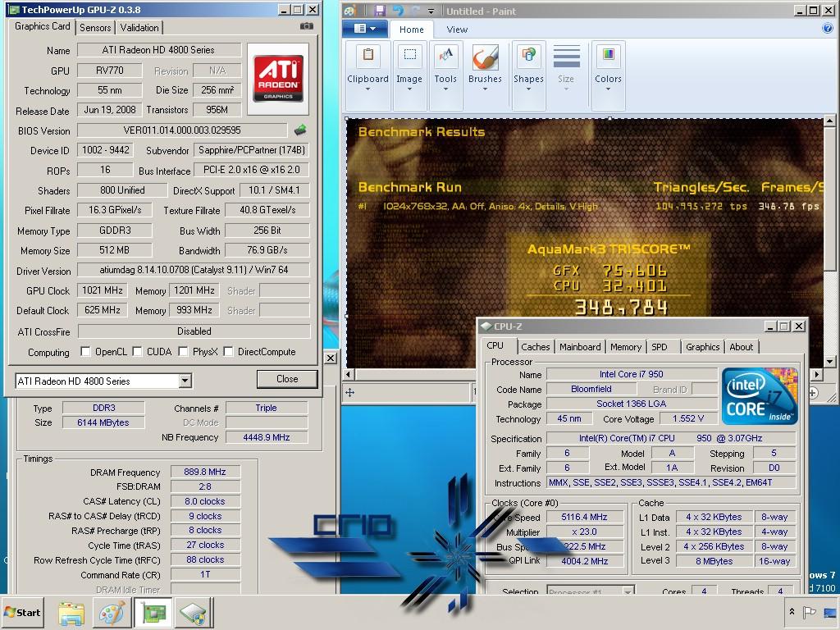Click Paint horizontal scrollbar left arrow
Image resolution: width=840 pixels, height=630 pixels.
tap(349, 374)
